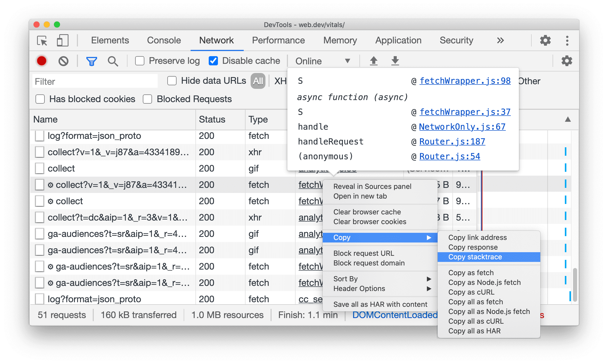Disable the Disable cache checkbox
The width and height of the screenshot is (607, 364).
click(x=212, y=61)
